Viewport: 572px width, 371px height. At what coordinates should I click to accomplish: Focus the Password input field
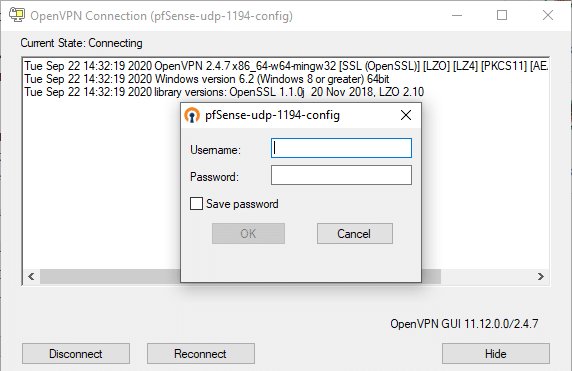(341, 175)
